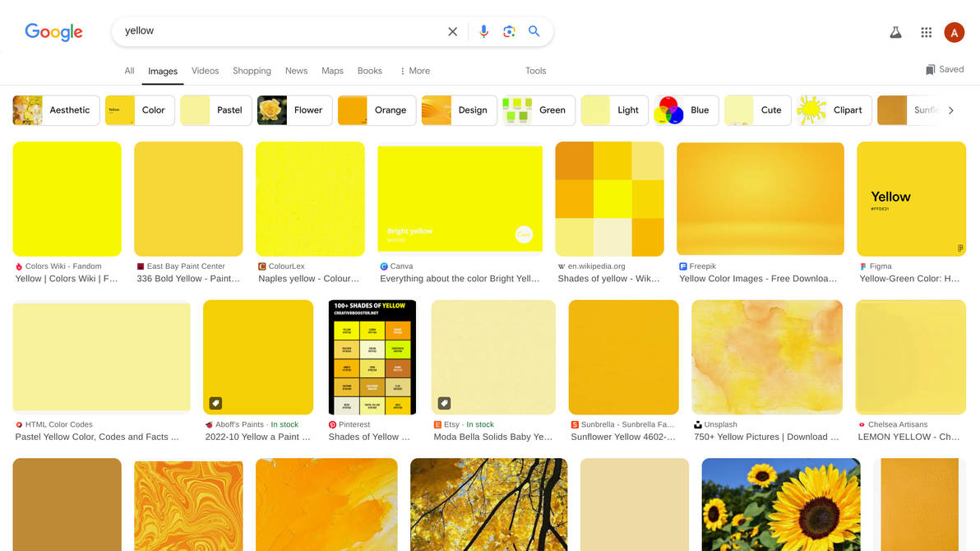Filter by the Color chip

[140, 110]
